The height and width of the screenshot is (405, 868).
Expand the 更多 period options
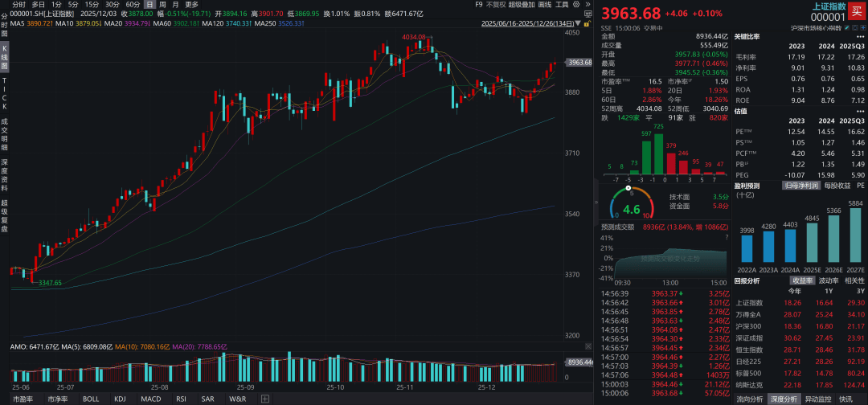(191, 4)
